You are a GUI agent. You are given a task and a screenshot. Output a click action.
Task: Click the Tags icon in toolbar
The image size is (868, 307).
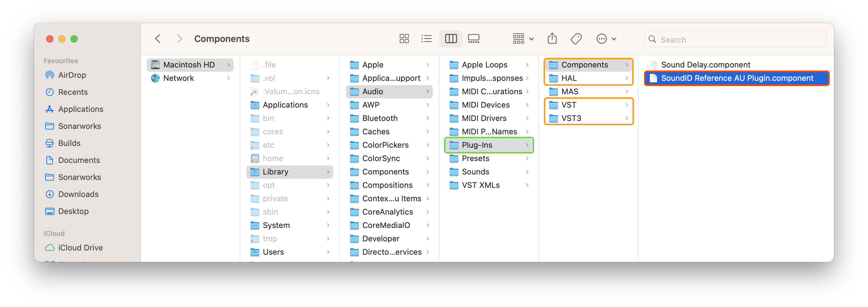coord(576,39)
